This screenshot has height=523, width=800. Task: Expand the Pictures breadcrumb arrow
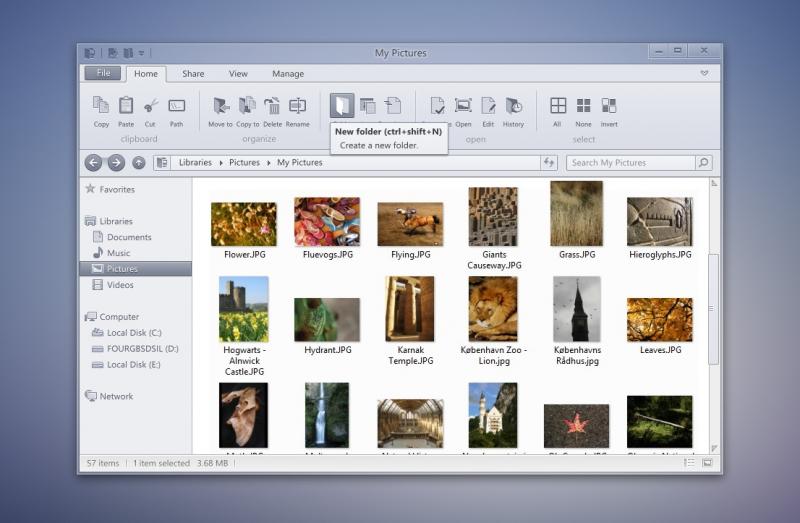coord(268,163)
